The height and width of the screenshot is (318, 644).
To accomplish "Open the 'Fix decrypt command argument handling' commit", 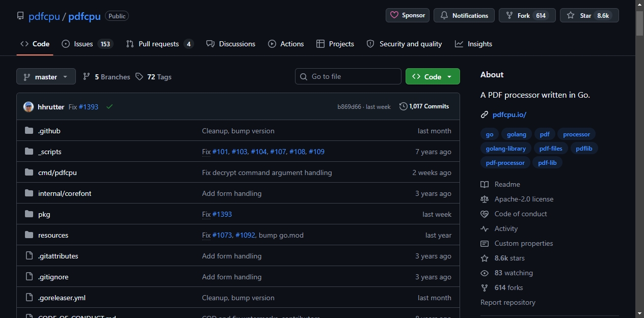I will 267,172.
